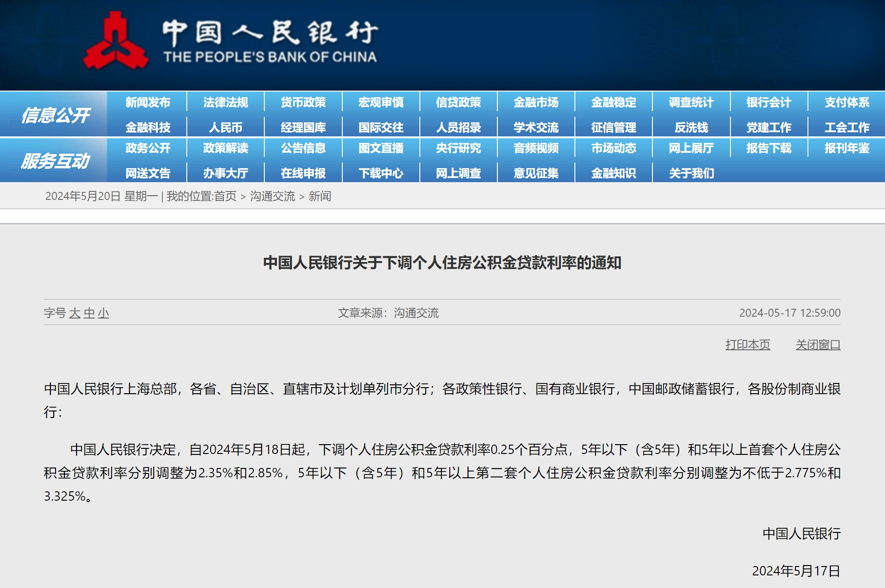Viewport: 885px width, 588px height.
Task: Open 信息公开 section header
Action: [55, 115]
